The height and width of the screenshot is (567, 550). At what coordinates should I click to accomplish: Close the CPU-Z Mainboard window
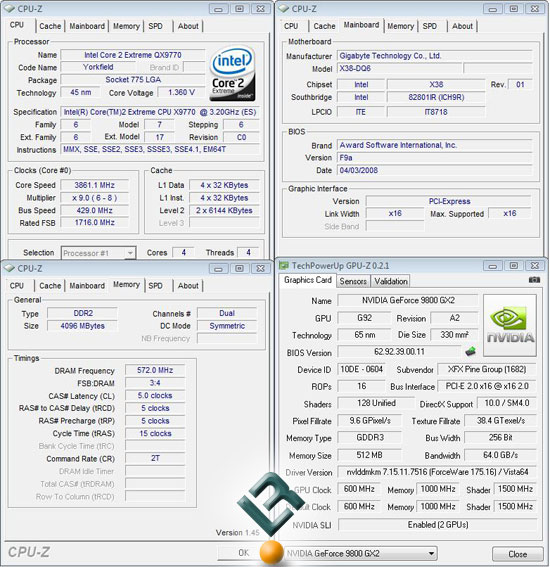pyautogui.click(x=534, y=9)
